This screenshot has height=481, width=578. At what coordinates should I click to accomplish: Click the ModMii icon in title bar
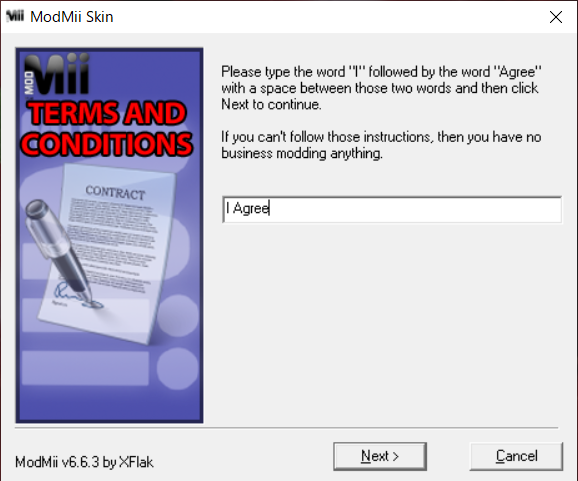(15, 16)
